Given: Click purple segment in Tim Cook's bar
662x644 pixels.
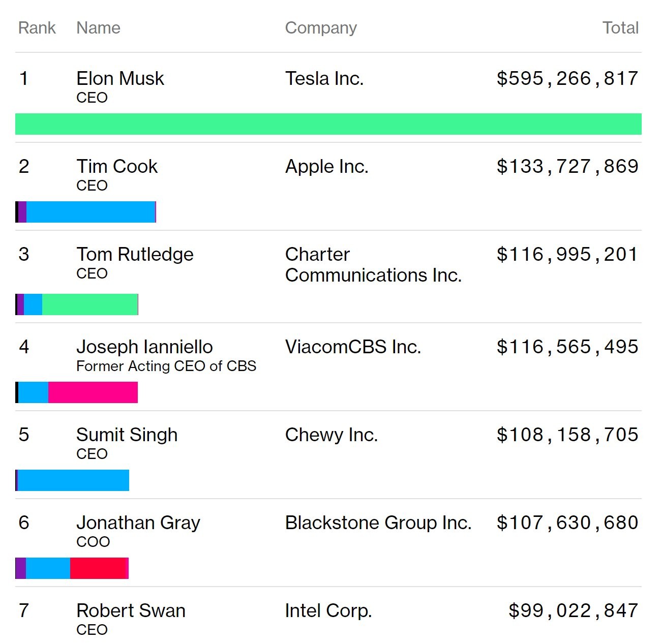Looking at the screenshot, I should click(22, 212).
